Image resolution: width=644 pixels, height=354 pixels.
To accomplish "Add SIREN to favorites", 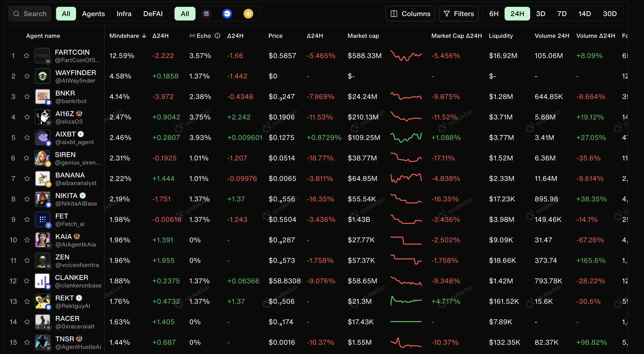I will click(27, 158).
